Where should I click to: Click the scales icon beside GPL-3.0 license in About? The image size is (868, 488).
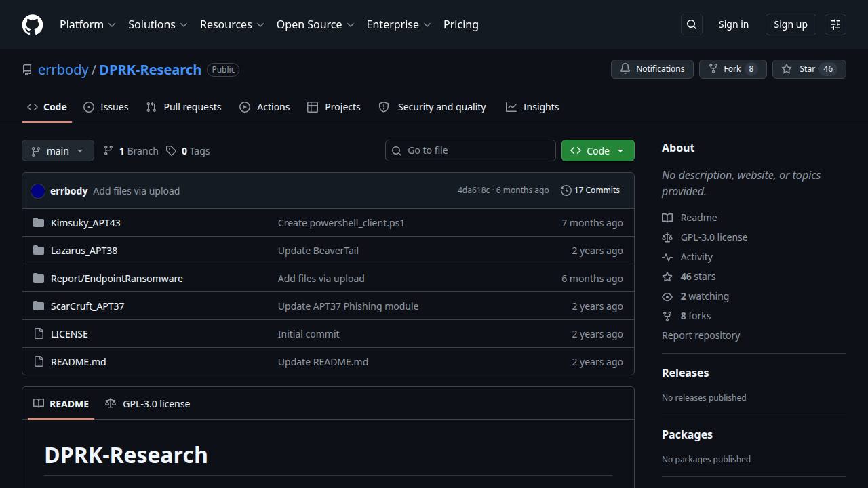tap(667, 237)
